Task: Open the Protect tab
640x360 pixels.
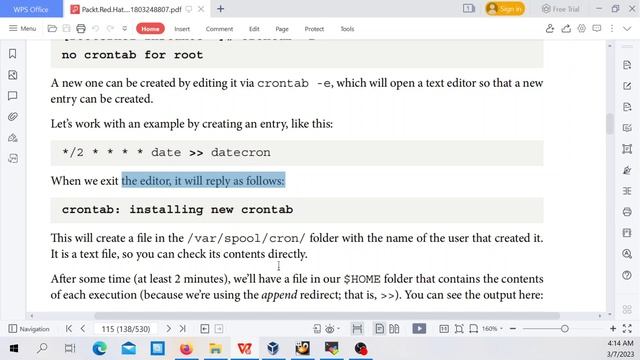Action: click(x=314, y=29)
